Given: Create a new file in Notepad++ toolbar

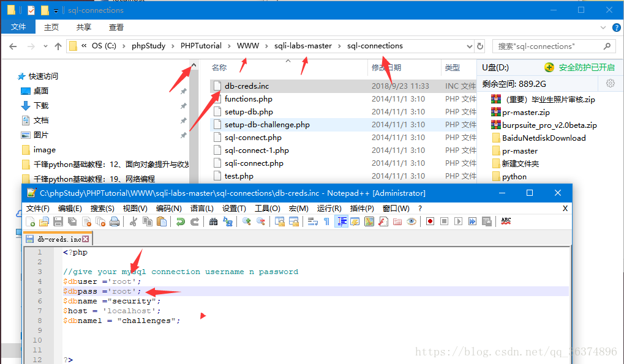Looking at the screenshot, I should 30,221.
